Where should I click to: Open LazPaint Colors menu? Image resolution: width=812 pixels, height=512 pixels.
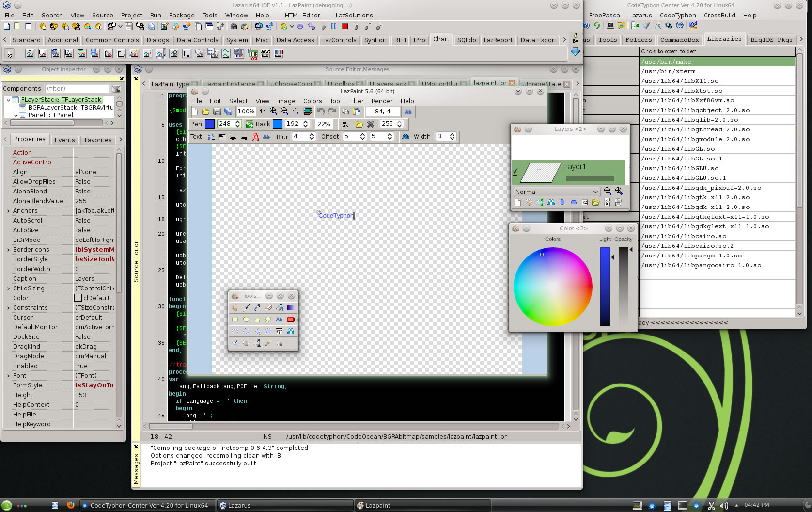coord(312,101)
